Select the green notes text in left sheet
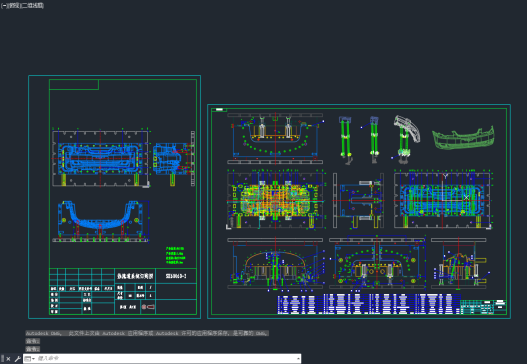Viewport: 527px width, 364px height. 175,255
